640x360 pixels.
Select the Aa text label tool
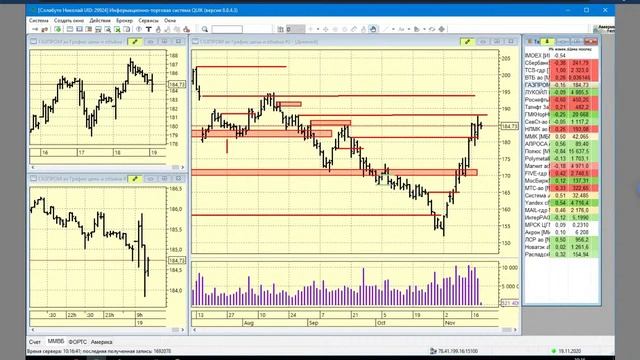pos(401,29)
